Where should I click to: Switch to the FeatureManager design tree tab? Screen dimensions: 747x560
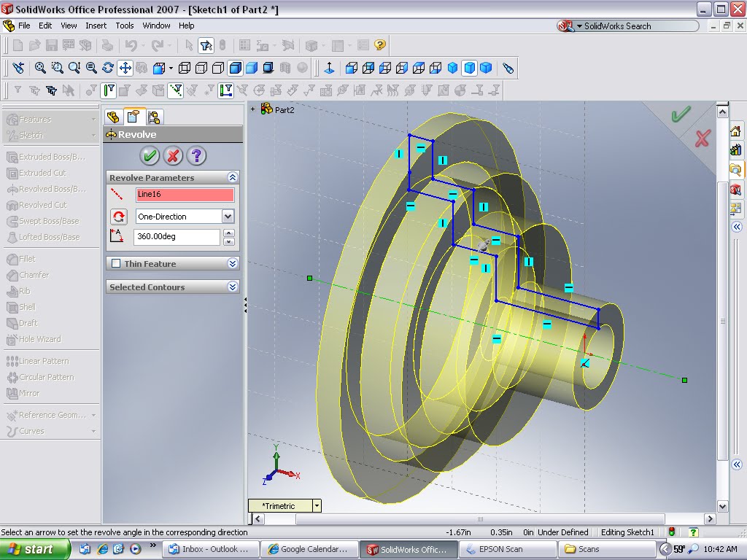pos(113,117)
